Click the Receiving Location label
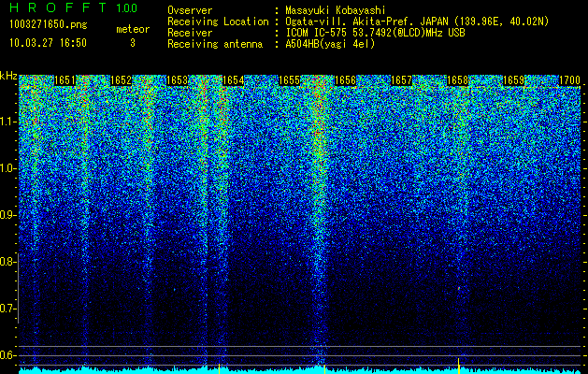Viewport: 588px width, 374px height. coord(218,22)
